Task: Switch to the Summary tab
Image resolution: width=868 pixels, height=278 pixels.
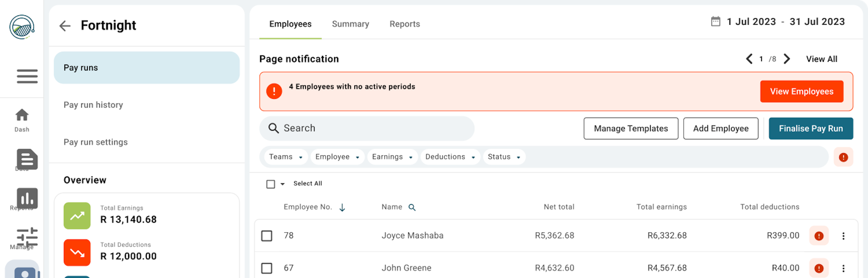Action: click(350, 24)
